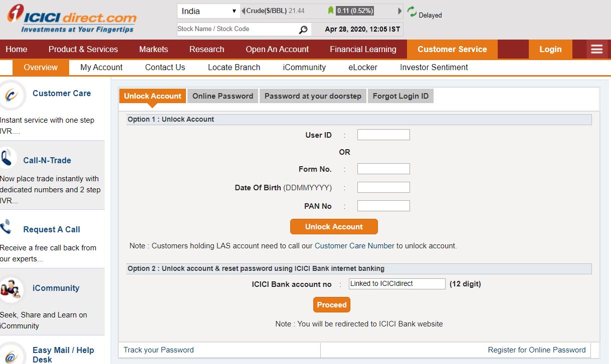Click the iCommunity people icon
This screenshot has width=611, height=364.
[11, 289]
